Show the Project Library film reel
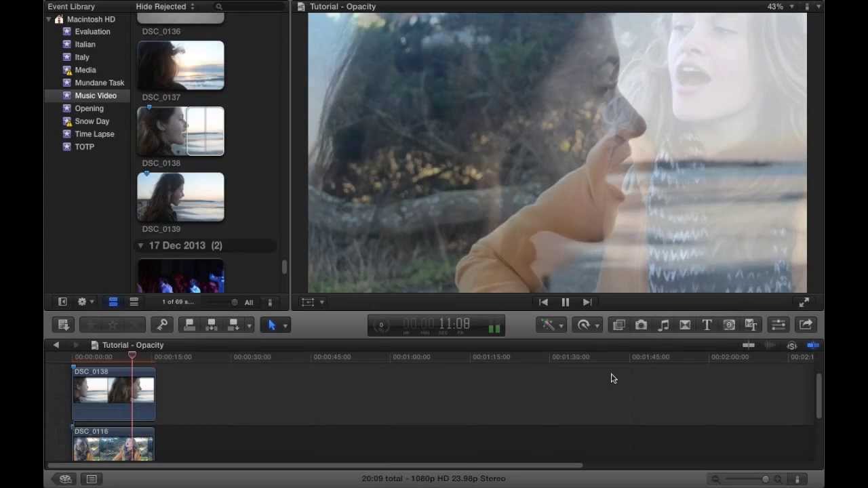Viewport: 868px width, 488px height. pos(65,479)
